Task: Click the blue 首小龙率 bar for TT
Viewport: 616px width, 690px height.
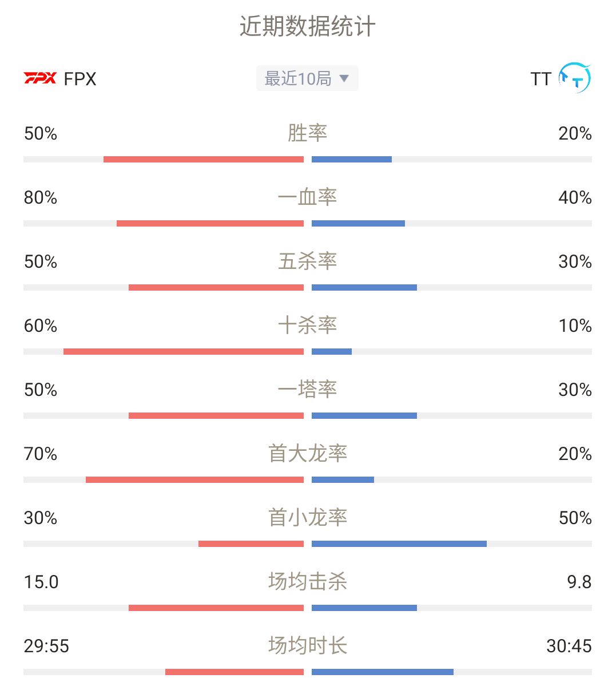Action: (399, 544)
